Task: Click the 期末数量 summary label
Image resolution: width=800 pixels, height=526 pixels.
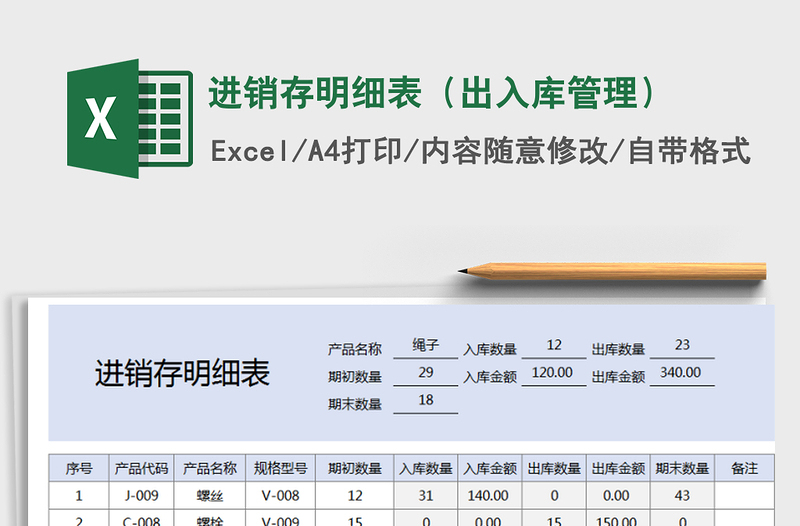Action: 355,404
